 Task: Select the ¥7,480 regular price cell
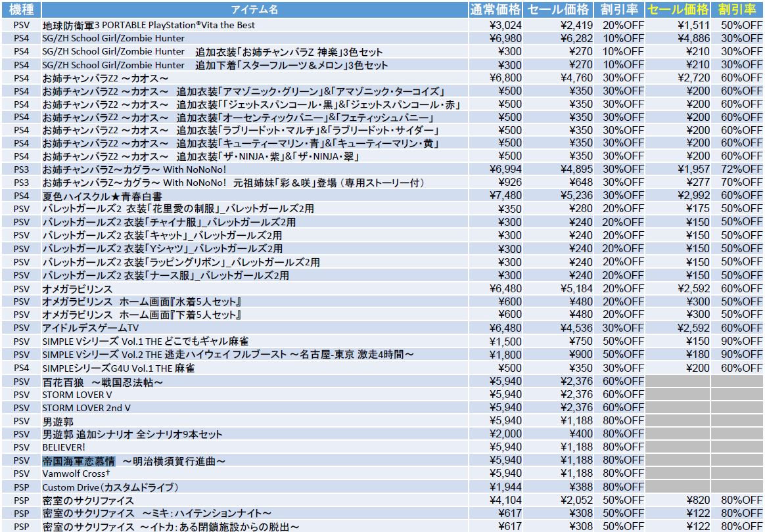[x=505, y=196]
